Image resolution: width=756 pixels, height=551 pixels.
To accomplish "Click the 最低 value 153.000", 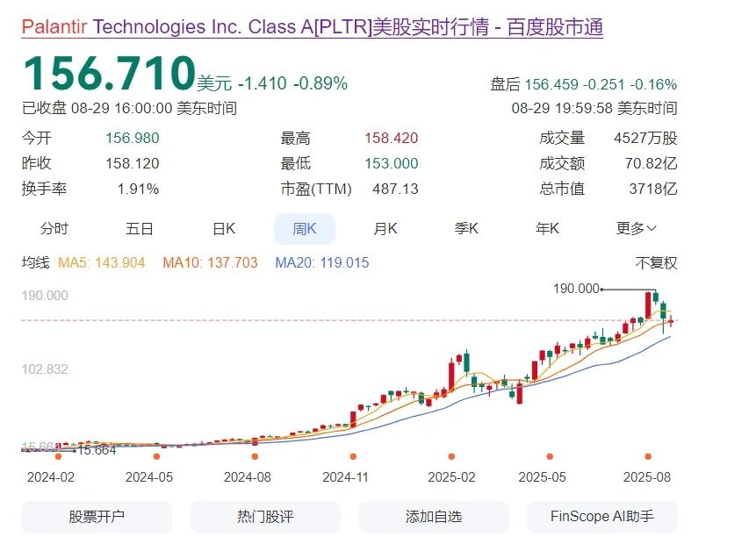I will tap(391, 163).
